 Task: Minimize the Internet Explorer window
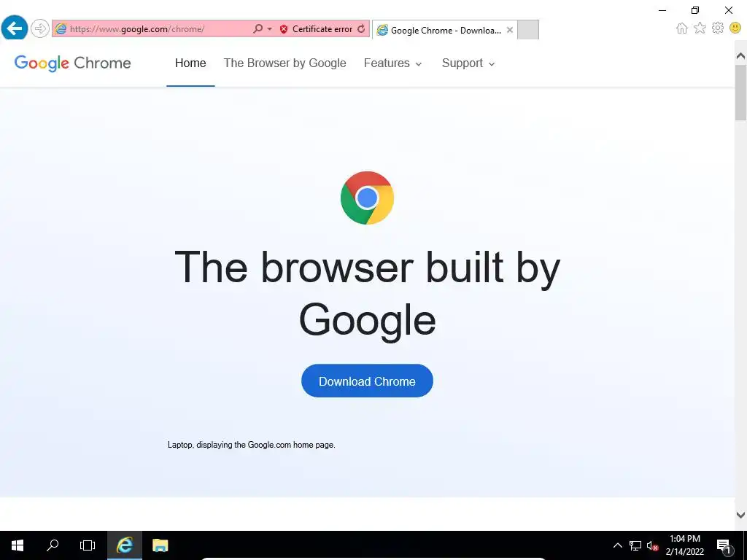pyautogui.click(x=662, y=10)
